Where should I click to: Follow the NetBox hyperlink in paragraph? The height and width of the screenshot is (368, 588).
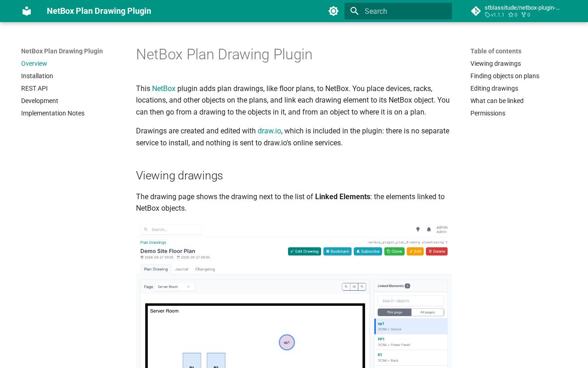pos(164,88)
